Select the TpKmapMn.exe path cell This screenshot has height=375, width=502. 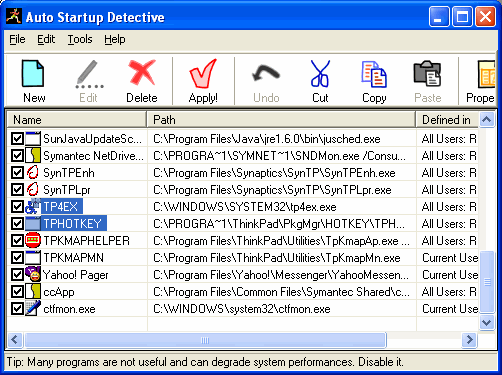(x=282, y=257)
